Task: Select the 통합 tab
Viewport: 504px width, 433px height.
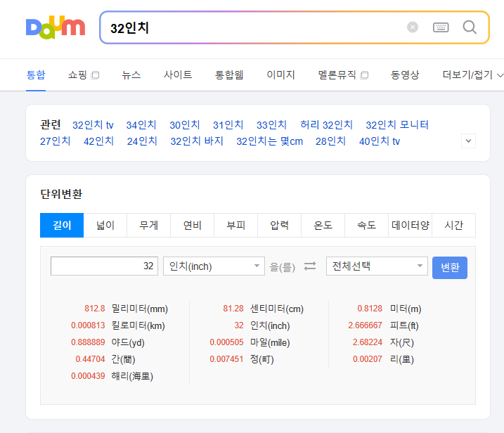Action: click(36, 75)
